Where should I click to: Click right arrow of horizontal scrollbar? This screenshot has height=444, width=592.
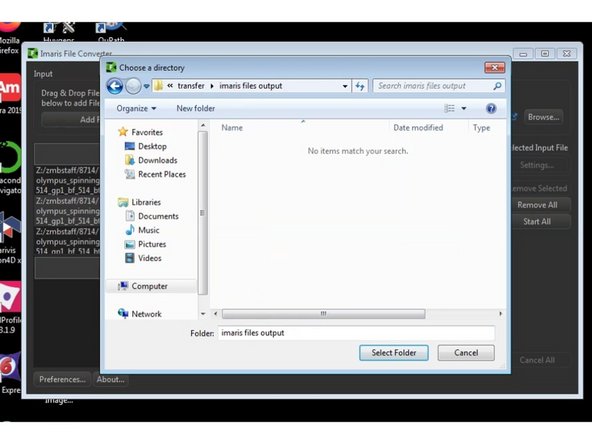pyautogui.click(x=501, y=314)
